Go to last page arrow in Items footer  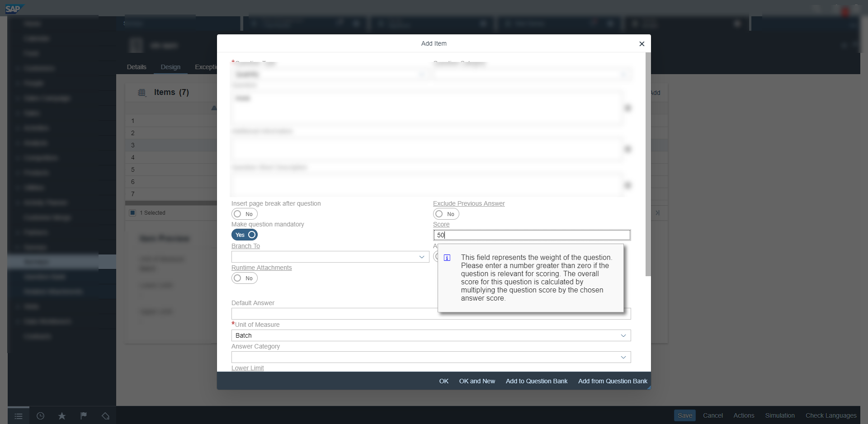tap(658, 213)
